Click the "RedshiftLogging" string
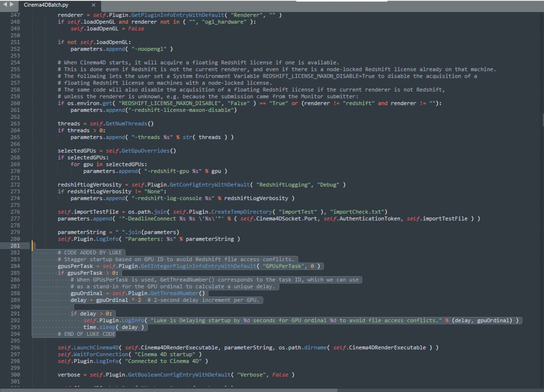The image size is (544, 392). [x=283, y=185]
